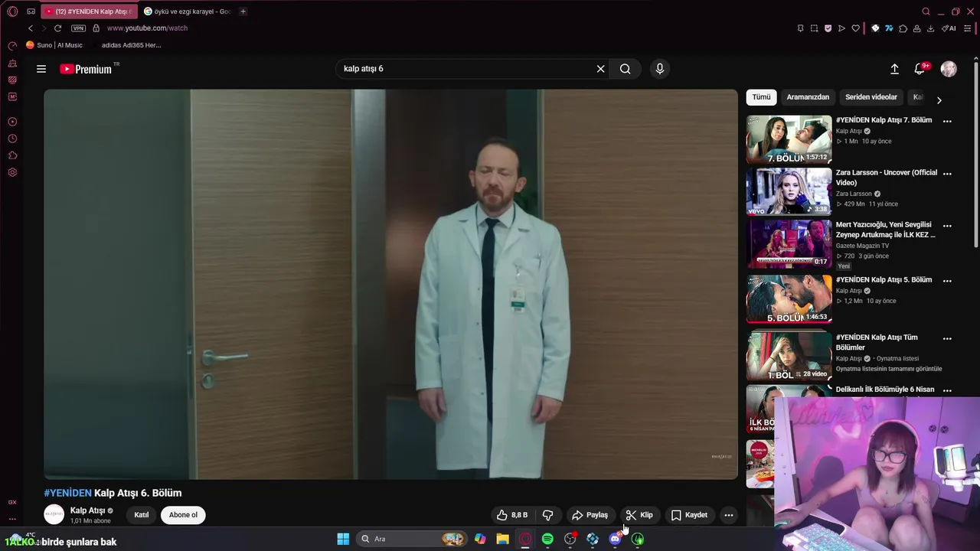This screenshot has height=551, width=980.
Task: Open YouTube hamburger guide menu
Action: point(41,69)
